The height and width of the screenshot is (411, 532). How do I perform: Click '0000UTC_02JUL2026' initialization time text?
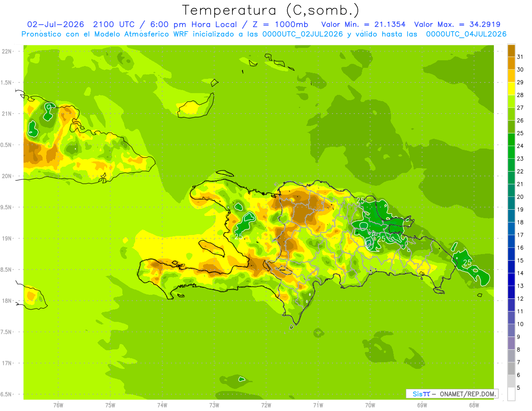point(302,34)
